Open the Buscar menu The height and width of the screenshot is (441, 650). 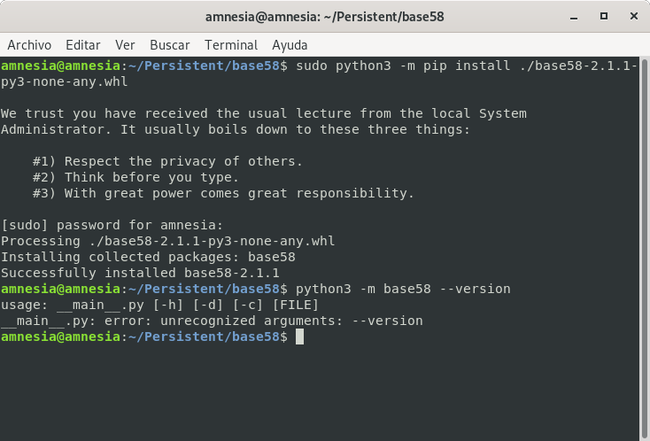tap(169, 45)
